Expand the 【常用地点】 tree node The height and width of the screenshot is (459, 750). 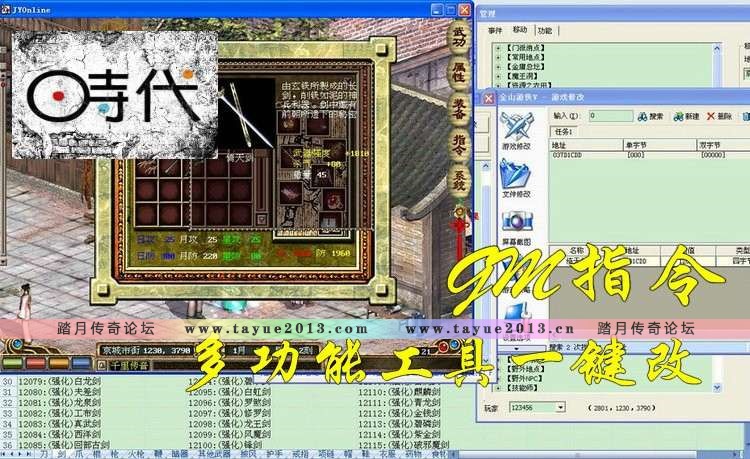coord(497,57)
